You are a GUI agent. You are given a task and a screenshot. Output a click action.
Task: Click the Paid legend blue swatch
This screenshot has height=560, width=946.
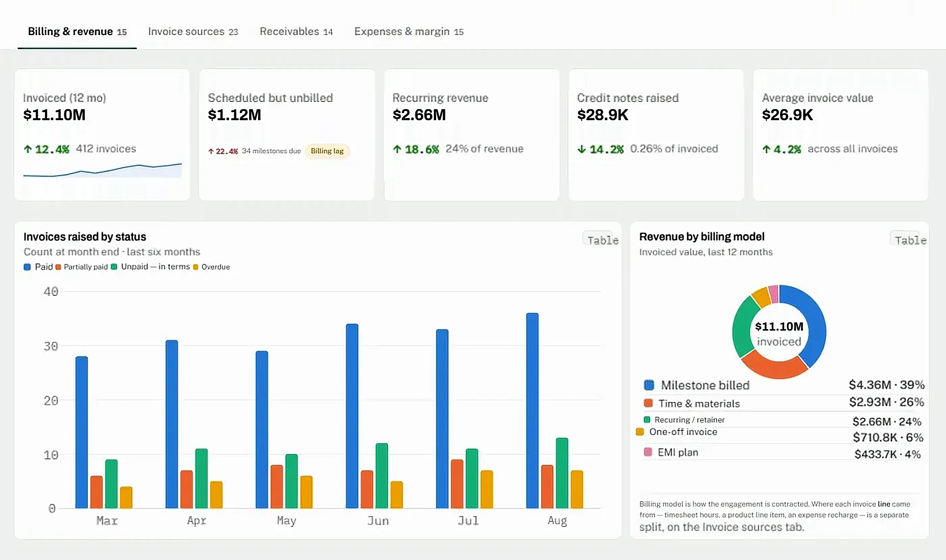(x=27, y=267)
